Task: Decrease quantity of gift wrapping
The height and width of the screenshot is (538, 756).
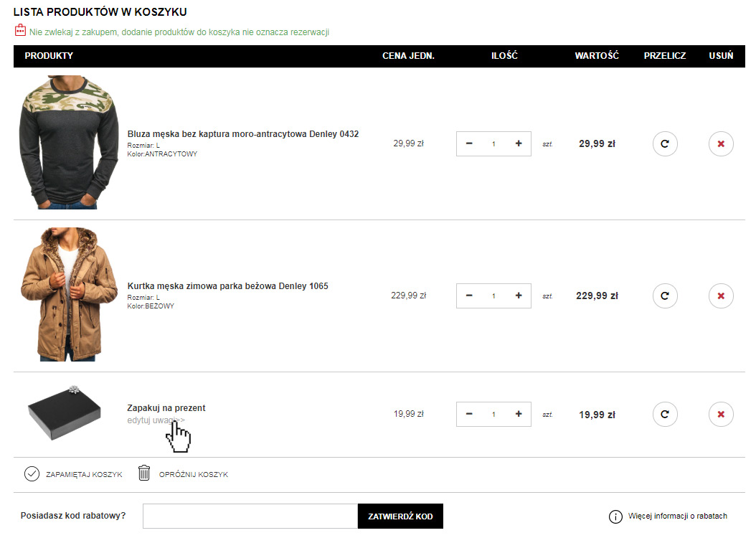Action: tap(469, 414)
